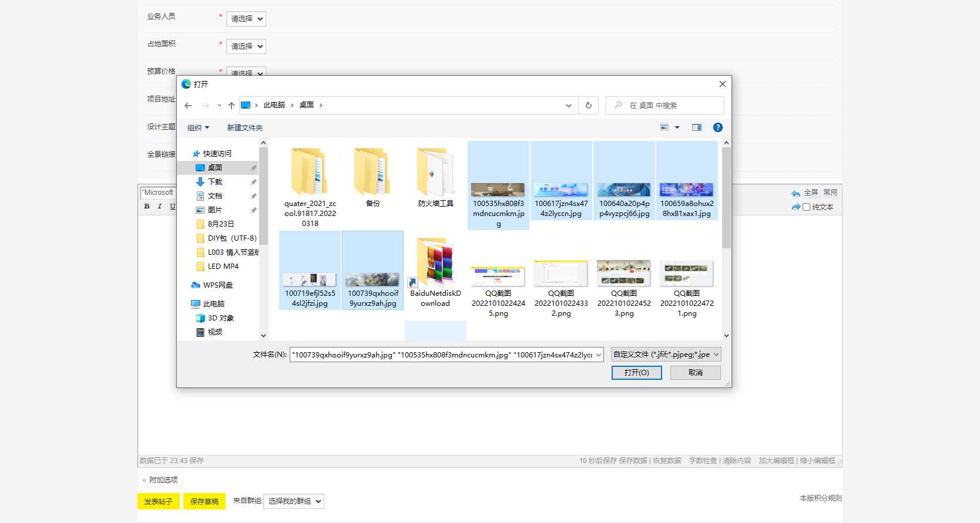This screenshot has height=523, width=980.
Task: Toggle the preview pane icon
Action: tap(697, 127)
